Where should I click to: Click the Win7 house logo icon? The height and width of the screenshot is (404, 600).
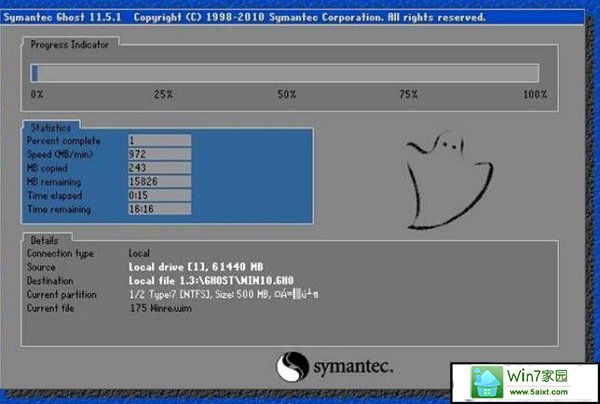pos(486,382)
